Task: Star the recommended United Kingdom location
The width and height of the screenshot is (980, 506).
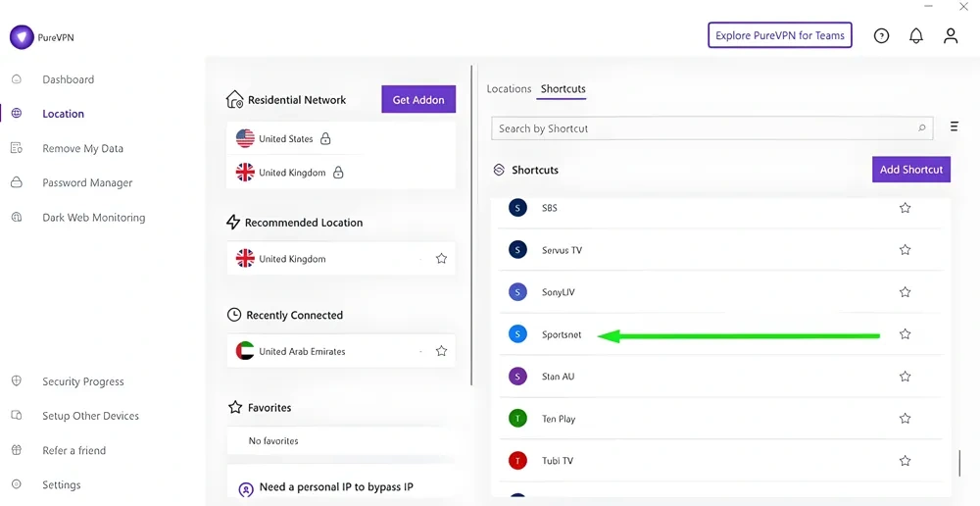Action: [441, 258]
